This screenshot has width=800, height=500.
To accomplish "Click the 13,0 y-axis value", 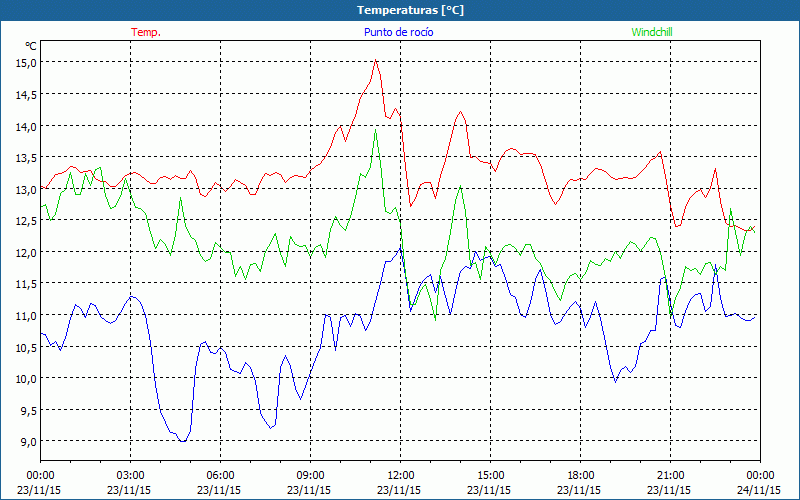I will tap(27, 189).
